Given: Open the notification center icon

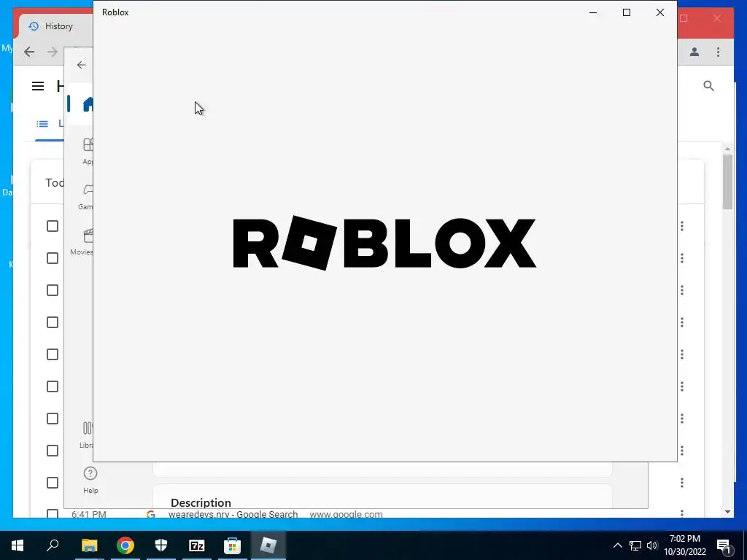Looking at the screenshot, I should [723, 545].
